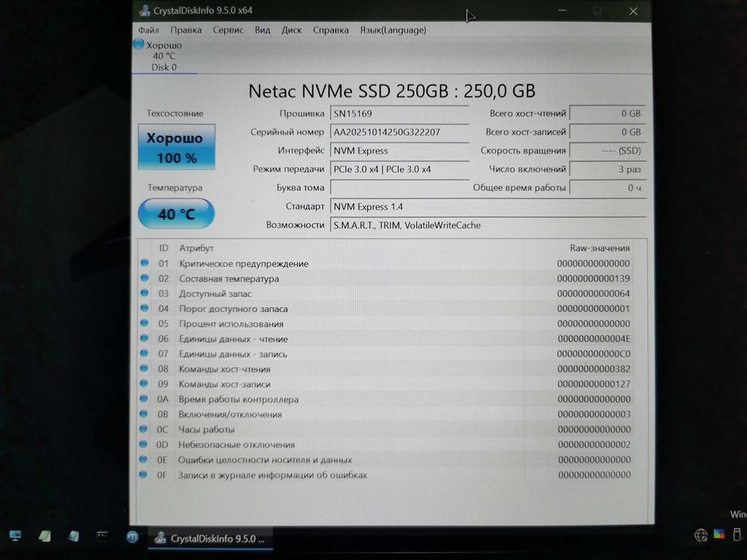747x560 pixels.
Task: Click the colorful square tray icon
Action: pyautogui.click(x=719, y=534)
